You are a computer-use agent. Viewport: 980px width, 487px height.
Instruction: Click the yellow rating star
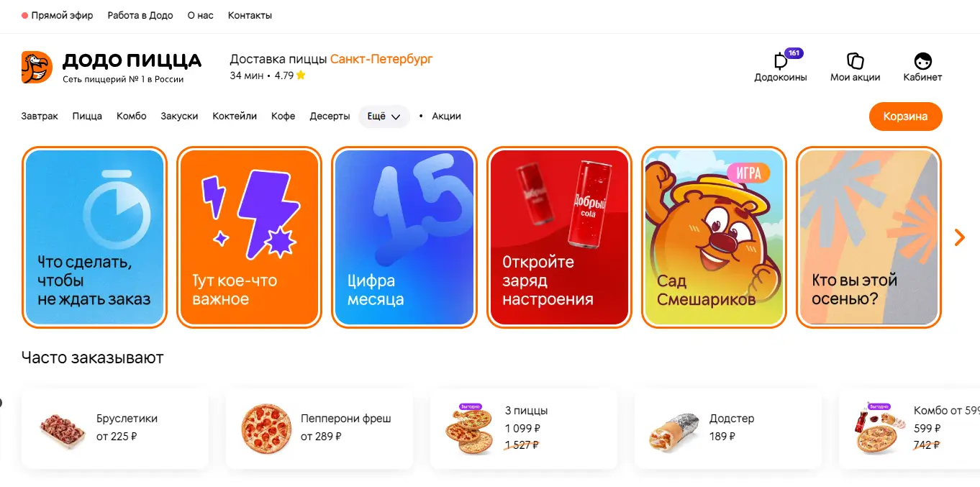301,75
